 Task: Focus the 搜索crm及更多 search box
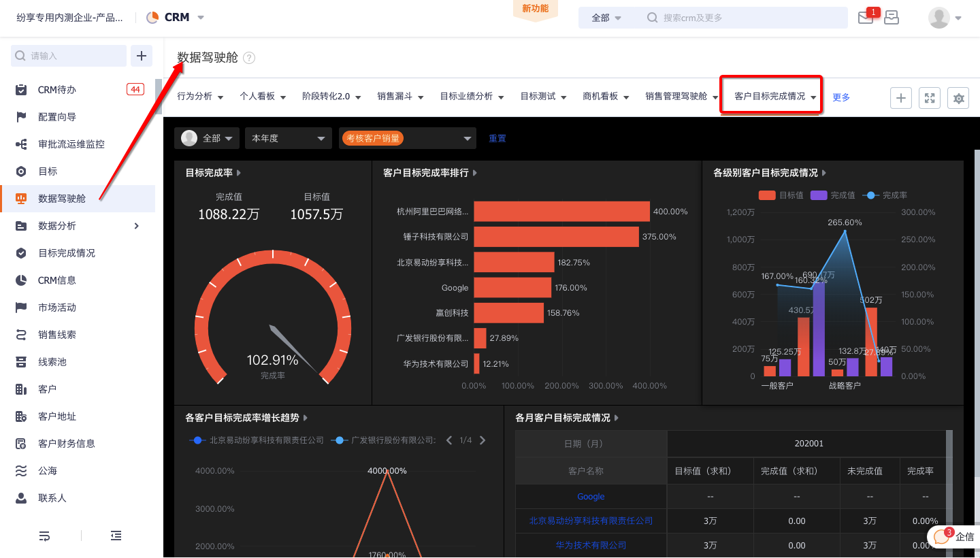point(746,18)
